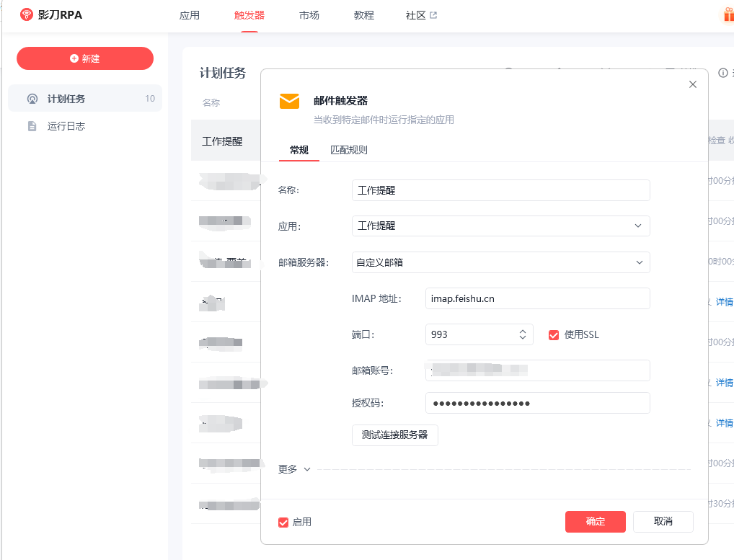Open the 教程 top menu

[x=364, y=15]
